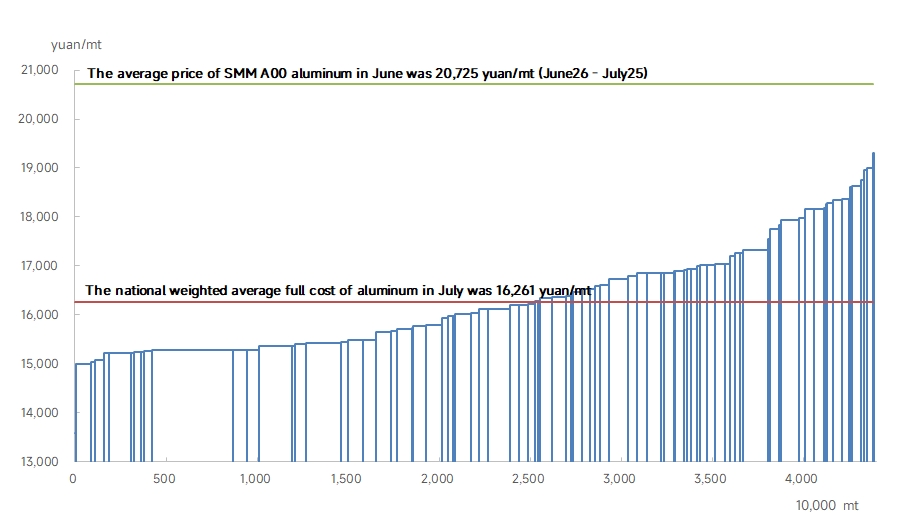Click the 19,000 y-axis value
910x528 pixels.
click(x=39, y=168)
